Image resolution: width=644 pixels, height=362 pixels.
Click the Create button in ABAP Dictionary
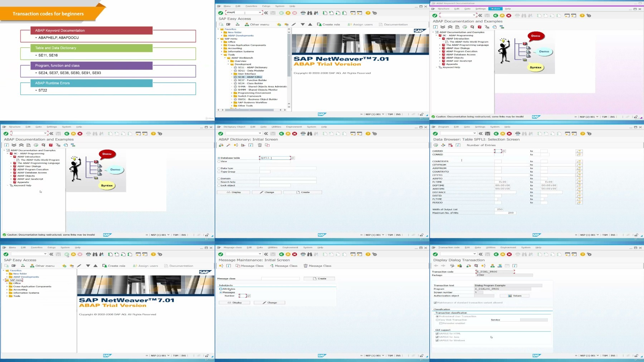303,192
